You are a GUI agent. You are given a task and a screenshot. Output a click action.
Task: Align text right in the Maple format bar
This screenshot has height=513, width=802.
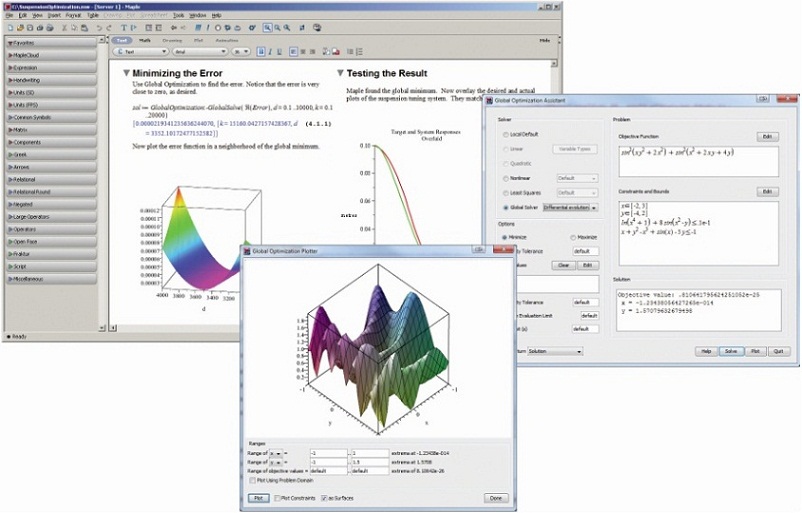point(313,51)
